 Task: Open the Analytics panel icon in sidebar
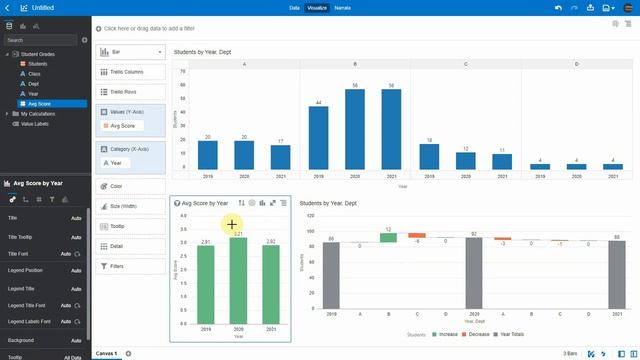[36, 26]
